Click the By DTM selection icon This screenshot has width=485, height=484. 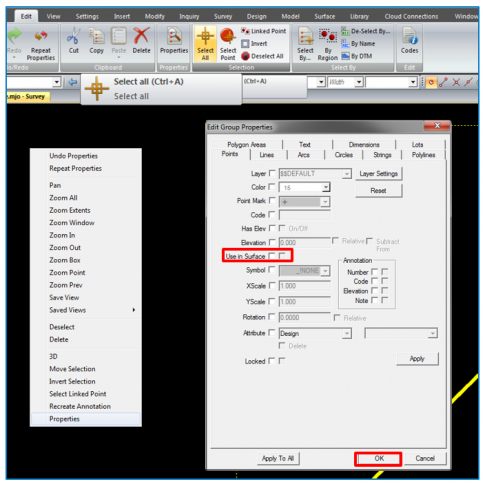point(345,56)
